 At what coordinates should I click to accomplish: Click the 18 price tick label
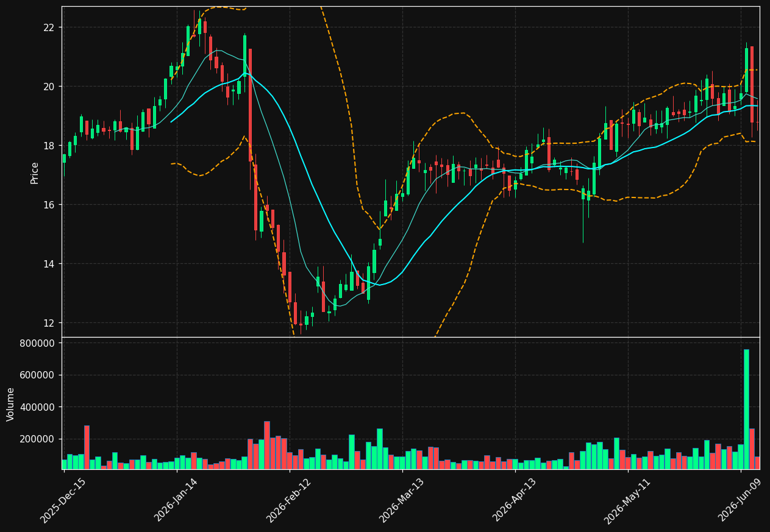[49, 146]
